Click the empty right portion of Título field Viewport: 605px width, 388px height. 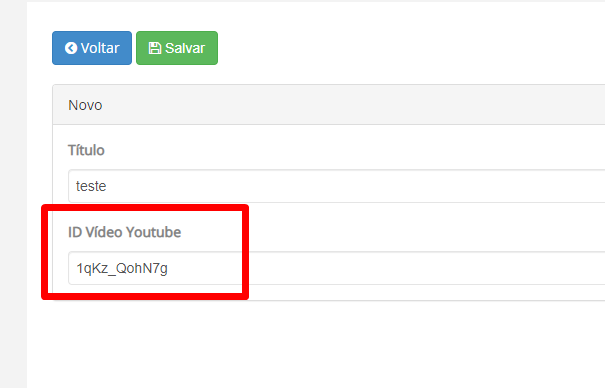click(x=424, y=186)
